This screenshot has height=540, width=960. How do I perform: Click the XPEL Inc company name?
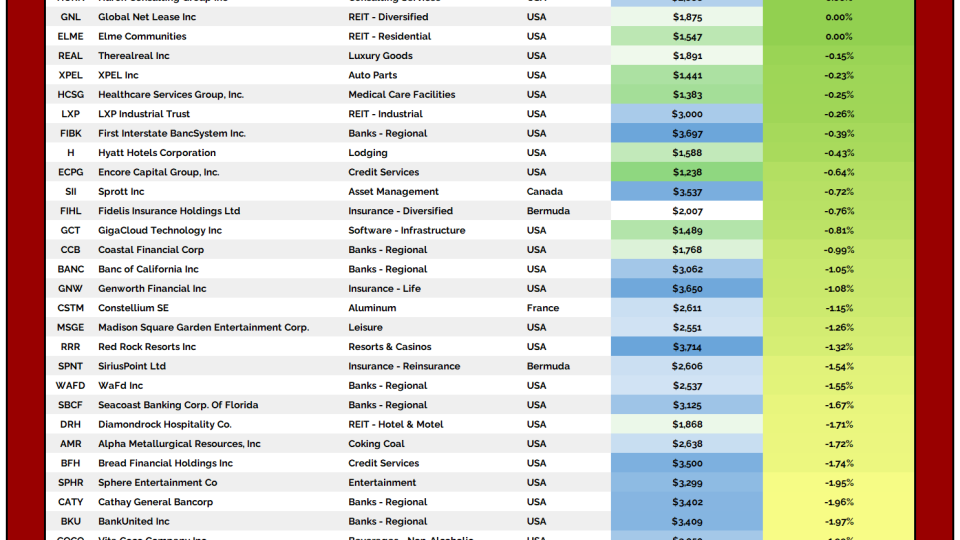118,75
